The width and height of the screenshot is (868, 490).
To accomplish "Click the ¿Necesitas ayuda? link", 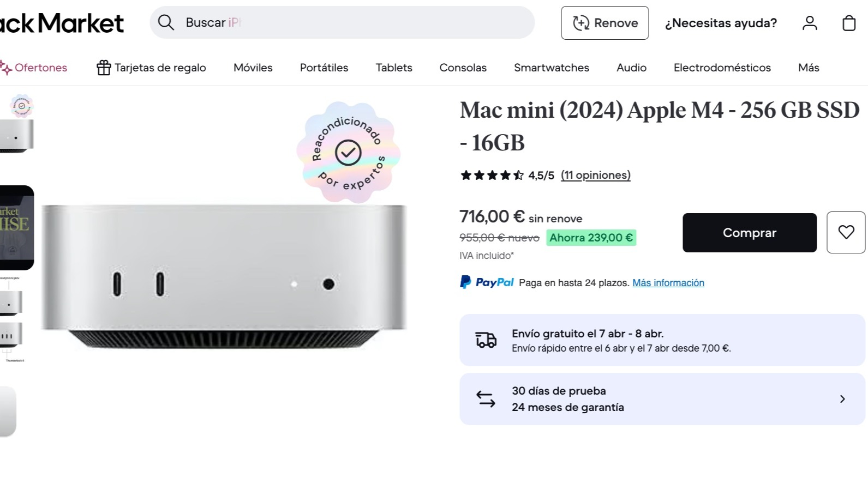I will (x=720, y=23).
